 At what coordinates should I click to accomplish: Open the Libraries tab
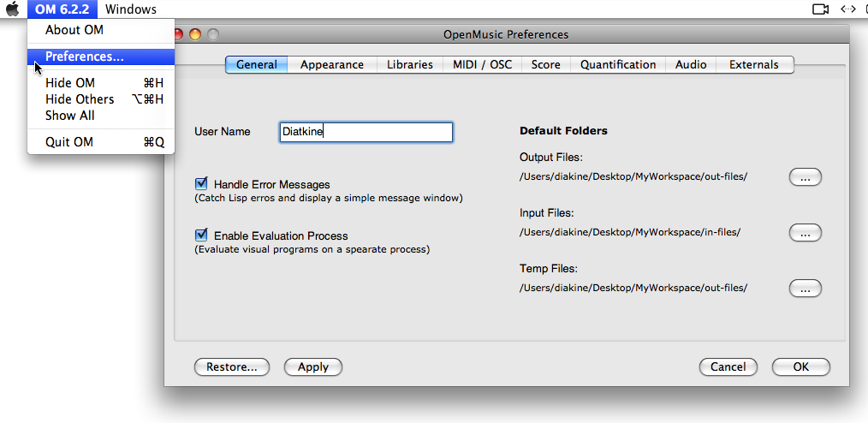tap(410, 65)
